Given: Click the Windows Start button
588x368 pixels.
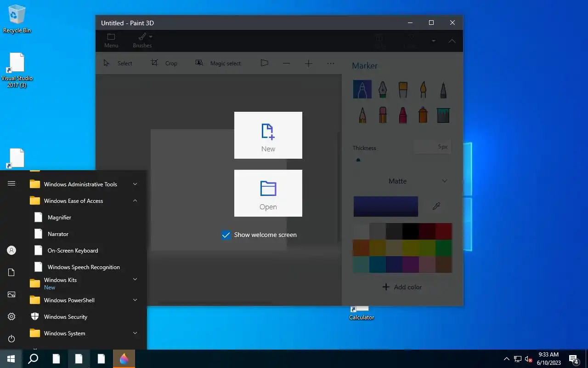Looking at the screenshot, I should tap(11, 359).
